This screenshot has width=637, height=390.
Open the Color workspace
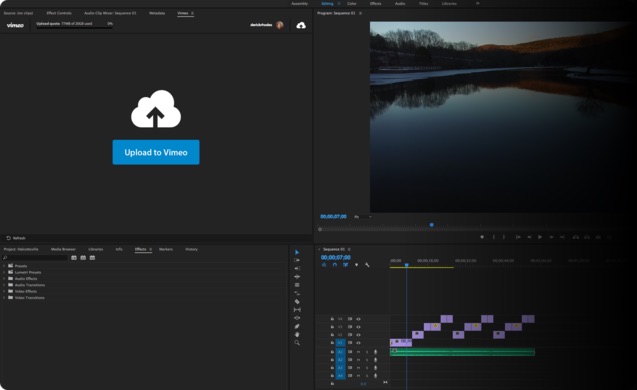352,4
